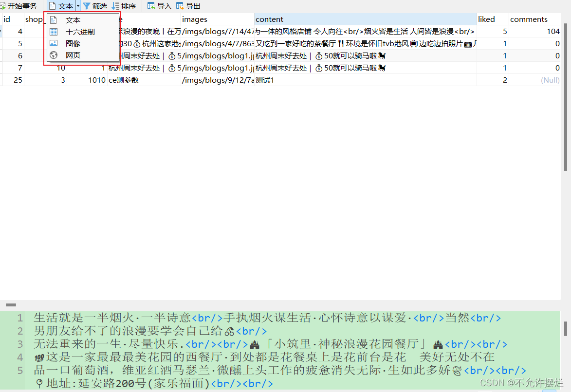Select content cell starting '又吃到一家好吃的茶餐厅'

[x=366, y=44]
